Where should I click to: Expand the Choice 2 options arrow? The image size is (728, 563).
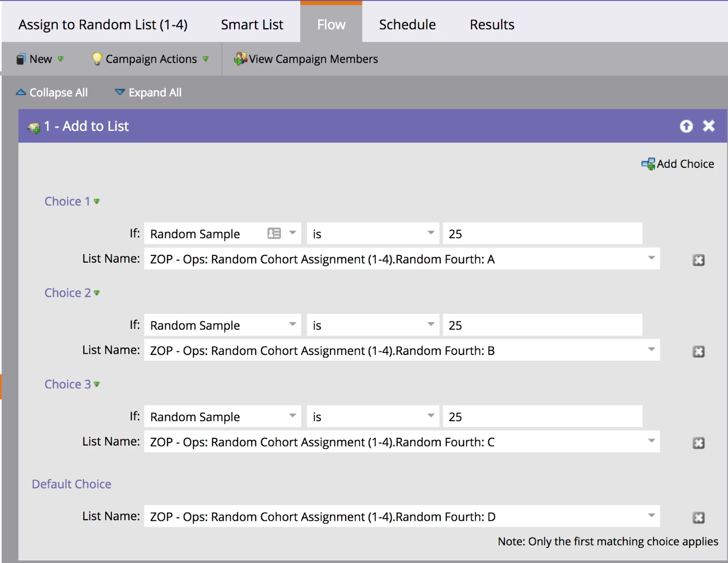[x=97, y=293]
